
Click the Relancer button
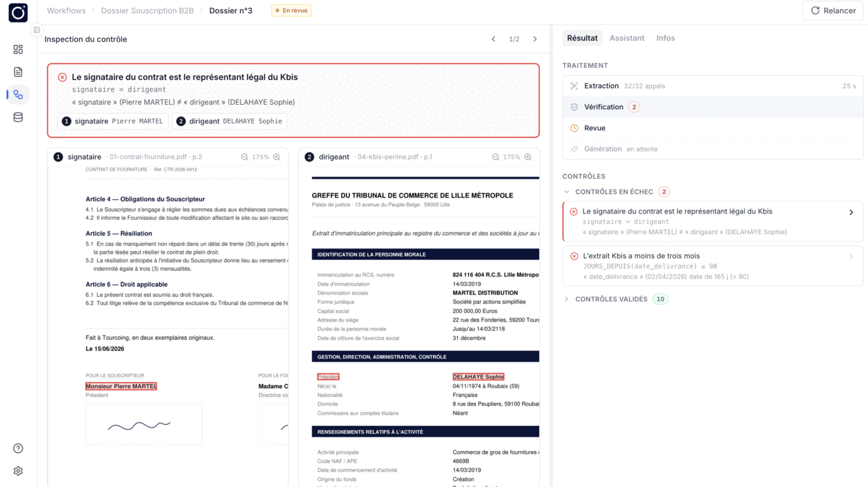[833, 11]
